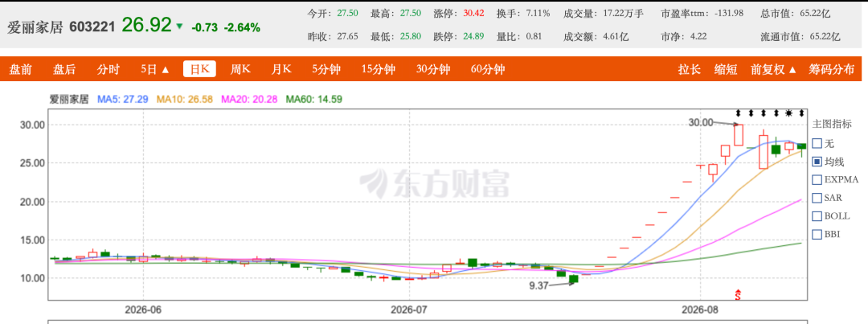Viewport: 868px width, 324px height.
Task: Click the 流通市值 65.22亿 value
Action: [825, 36]
